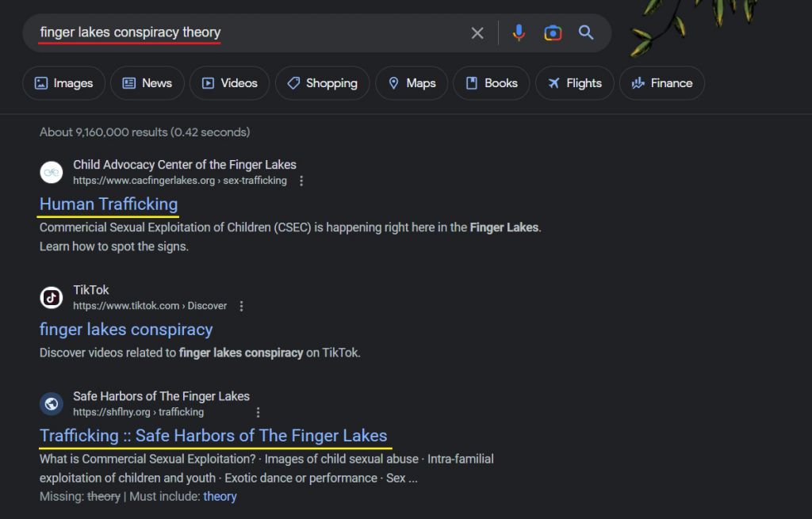
Task: Open the Finance filter chip
Action: point(662,83)
